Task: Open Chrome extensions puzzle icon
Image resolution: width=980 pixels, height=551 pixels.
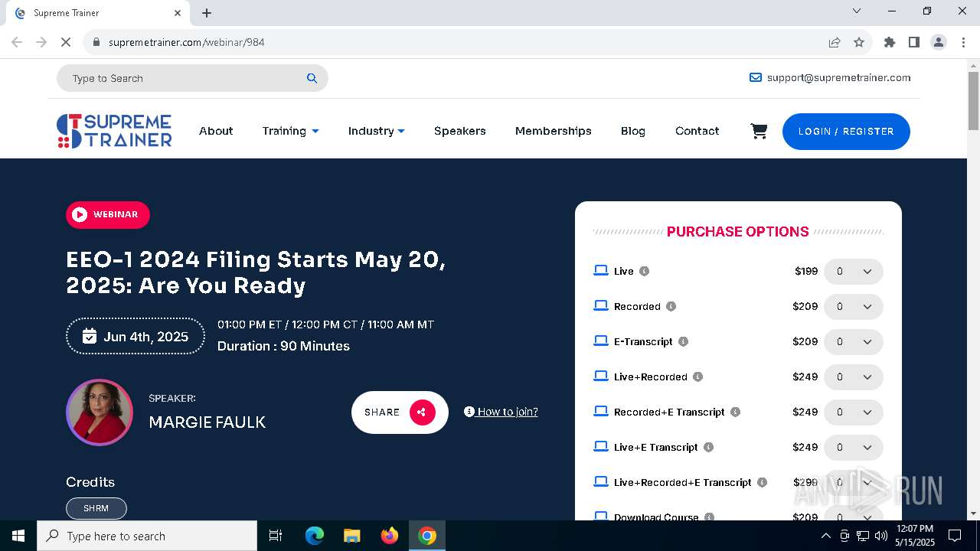Action: click(890, 42)
